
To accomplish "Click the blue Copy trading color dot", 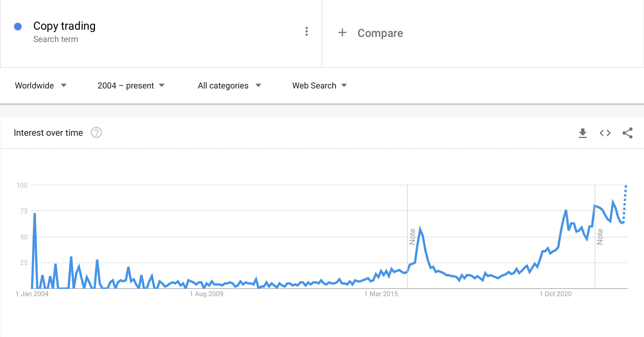I will click(18, 27).
